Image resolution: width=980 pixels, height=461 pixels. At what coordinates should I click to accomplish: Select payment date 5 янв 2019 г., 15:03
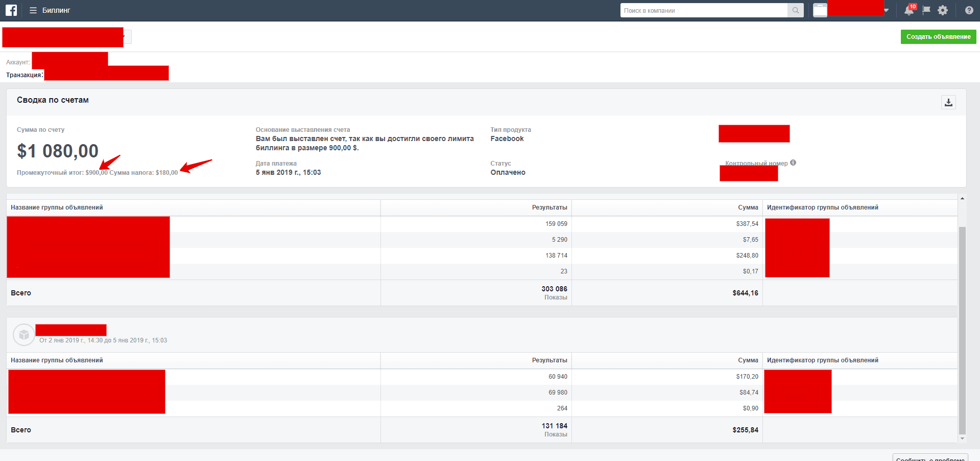(x=288, y=172)
